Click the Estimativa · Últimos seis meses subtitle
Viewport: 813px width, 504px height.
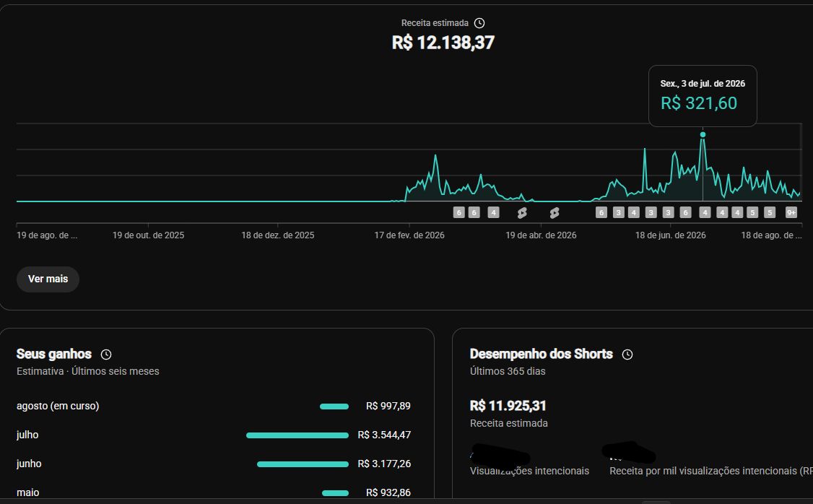coord(87,371)
